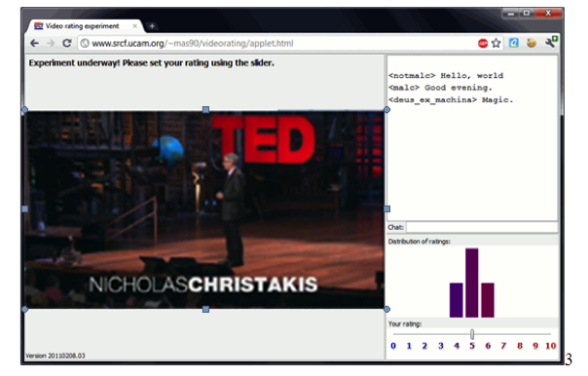Reload the page with refresh icon
The width and height of the screenshot is (588, 376).
click(x=67, y=43)
